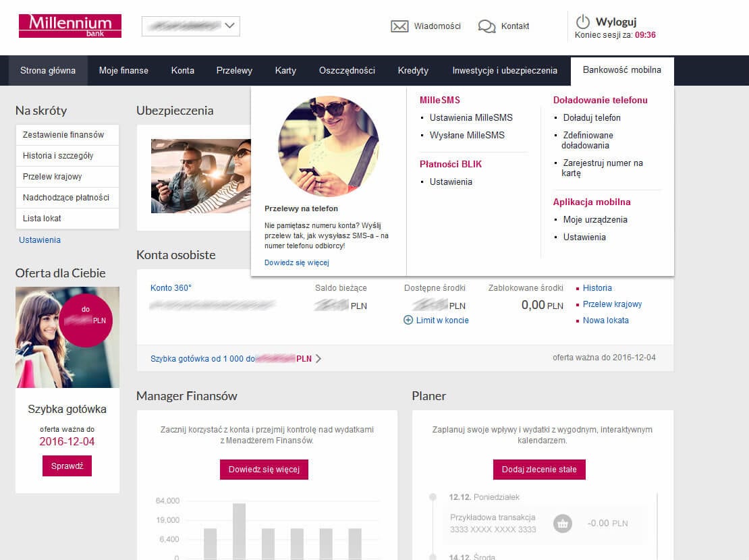Open the Oszczędności menu

tap(347, 70)
